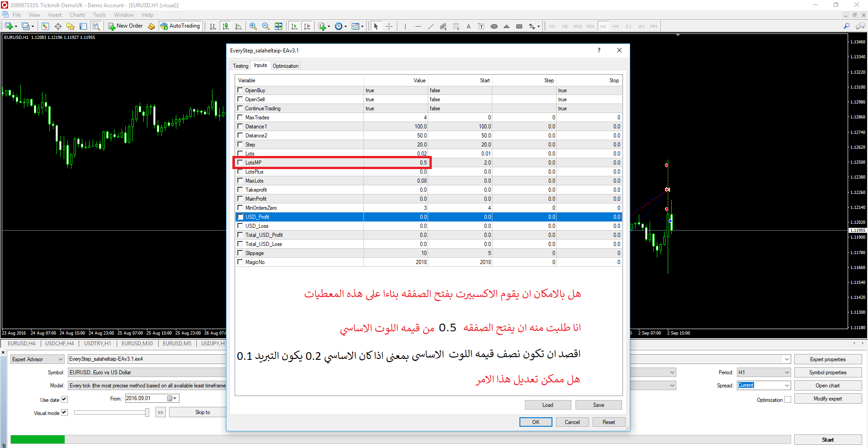The height and width of the screenshot is (448, 868).
Task: Select the H4 timeframe button
Action: (616, 26)
